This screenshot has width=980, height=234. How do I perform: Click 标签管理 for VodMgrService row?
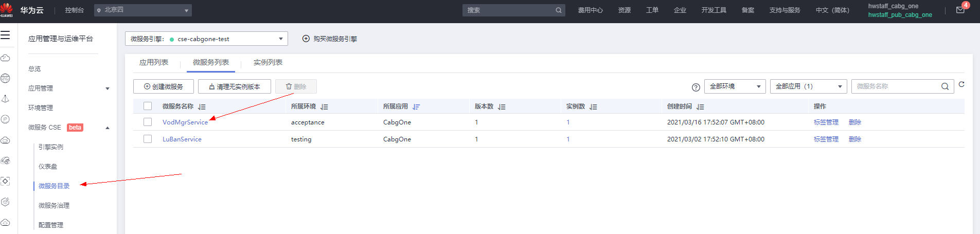tap(826, 122)
